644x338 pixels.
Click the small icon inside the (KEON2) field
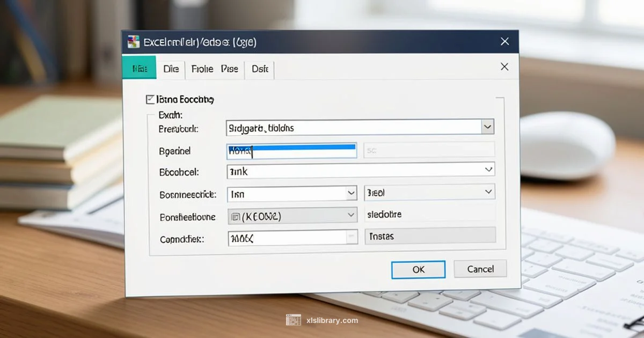[x=235, y=215]
